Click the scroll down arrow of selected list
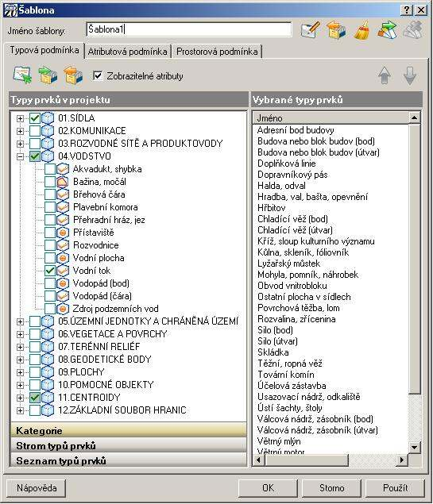This screenshot has width=433, height=504. pos(415,447)
